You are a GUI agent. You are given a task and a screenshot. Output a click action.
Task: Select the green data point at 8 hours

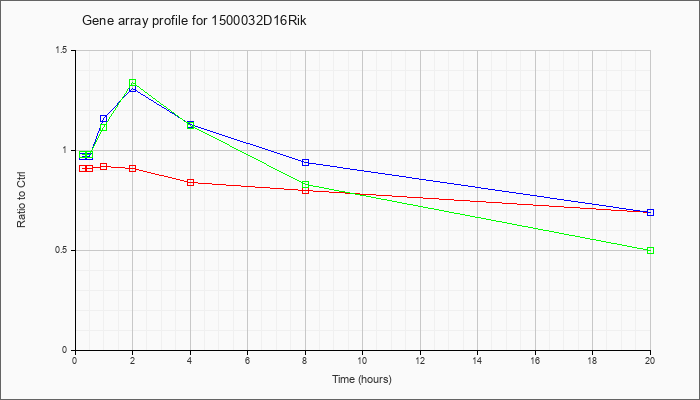point(305,185)
